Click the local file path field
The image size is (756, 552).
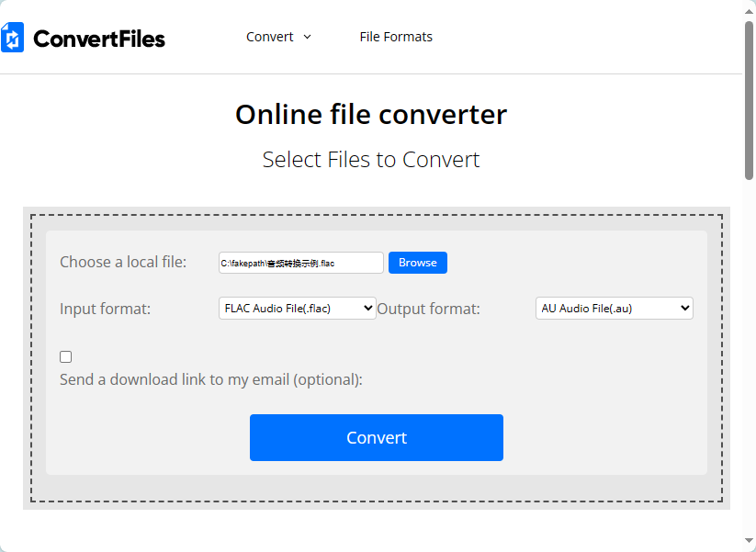coord(301,263)
